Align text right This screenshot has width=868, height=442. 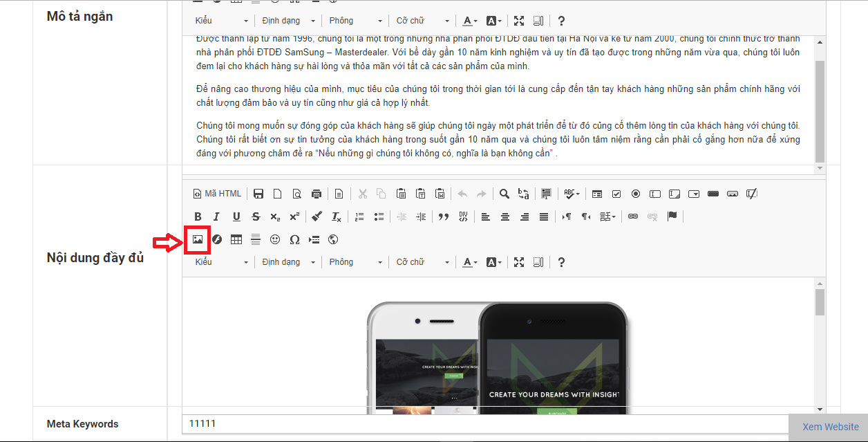click(x=525, y=217)
